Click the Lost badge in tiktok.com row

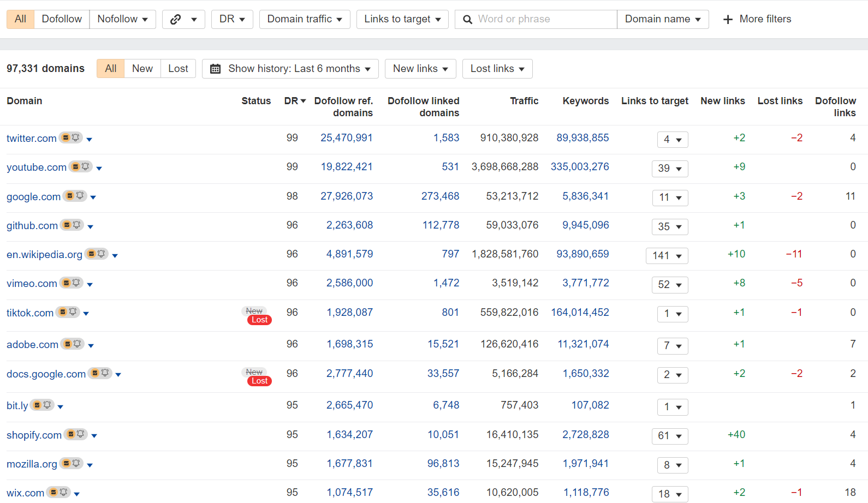(259, 320)
